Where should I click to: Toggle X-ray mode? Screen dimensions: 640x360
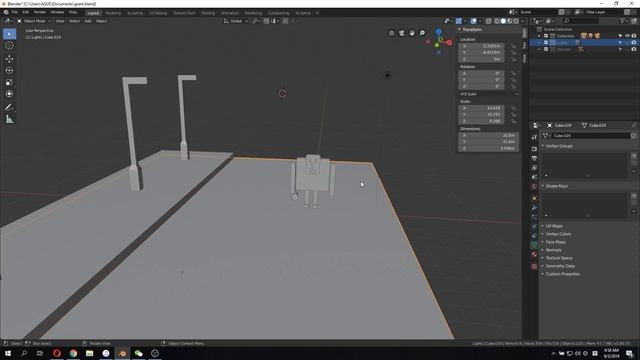pyautogui.click(x=489, y=21)
